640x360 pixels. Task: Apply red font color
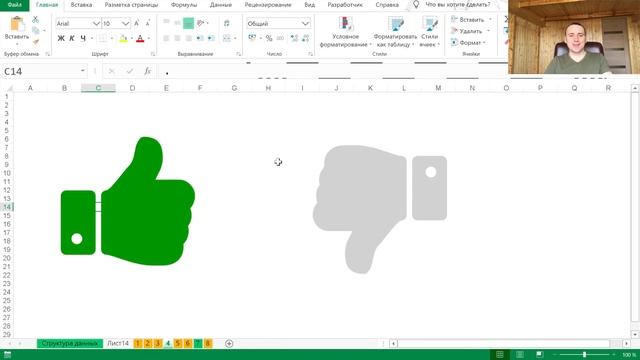(x=140, y=38)
